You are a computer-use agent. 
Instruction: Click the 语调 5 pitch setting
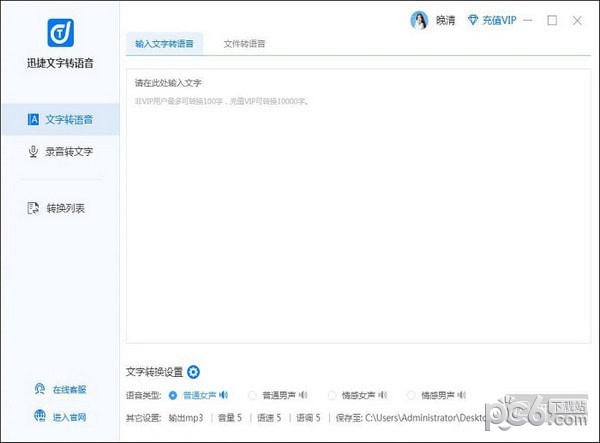(308, 418)
